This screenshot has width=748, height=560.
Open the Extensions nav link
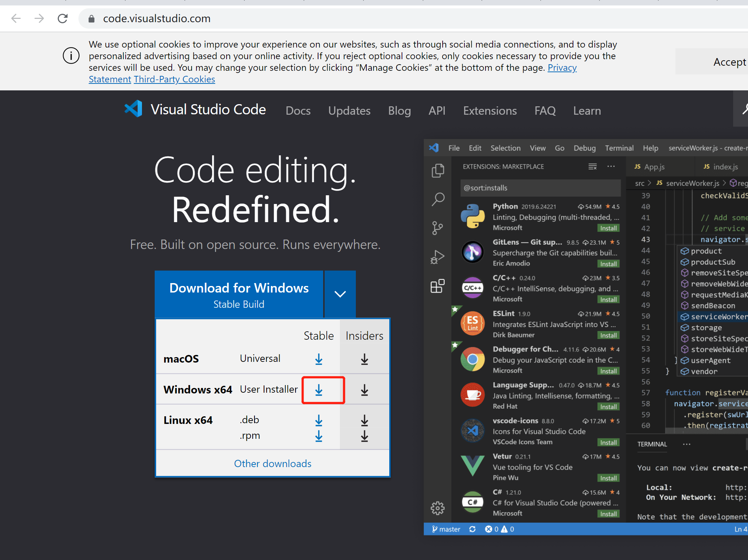pyautogui.click(x=490, y=111)
